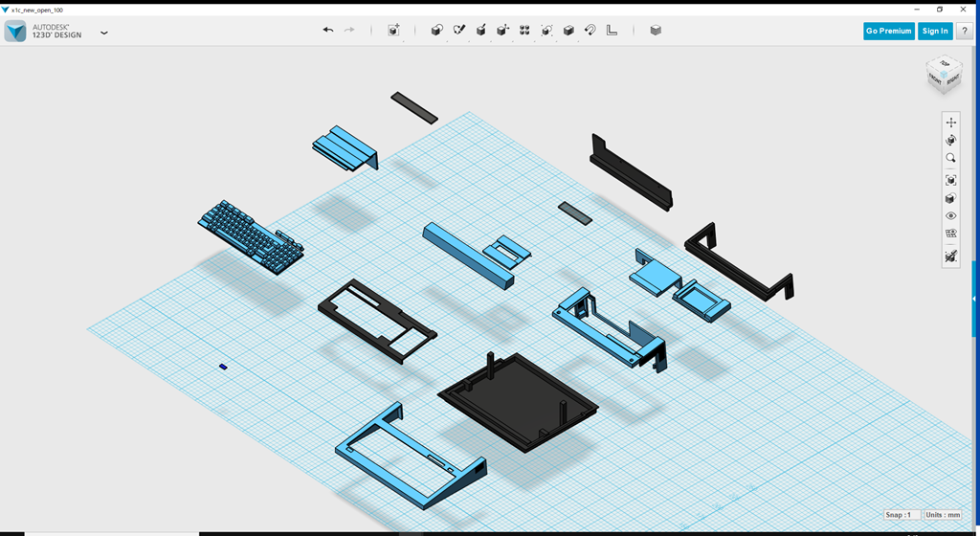This screenshot has width=980, height=536.
Task: Select the Zoom magnifier tool
Action: click(950, 159)
